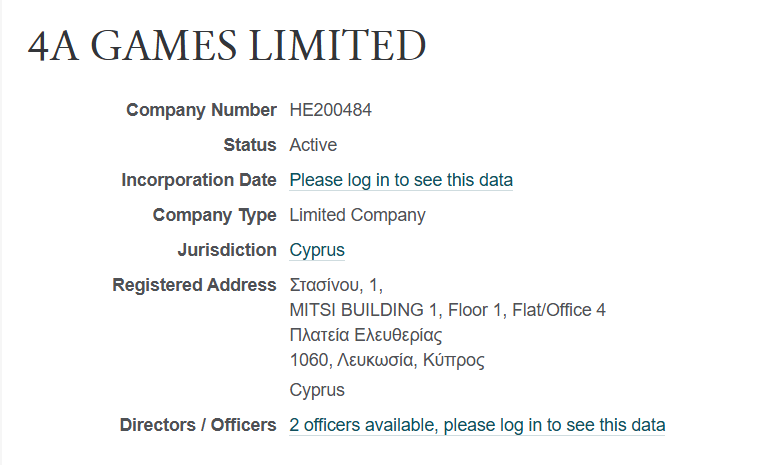The image size is (784, 465).
Task: Click the Registered Address label
Action: coord(194,285)
